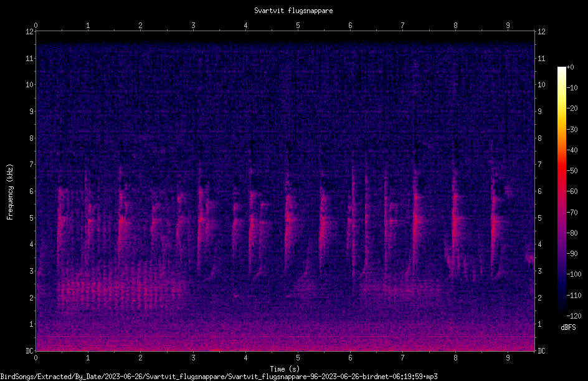Click "8" on the lower time axis
The image size is (588, 381).
(x=455, y=358)
